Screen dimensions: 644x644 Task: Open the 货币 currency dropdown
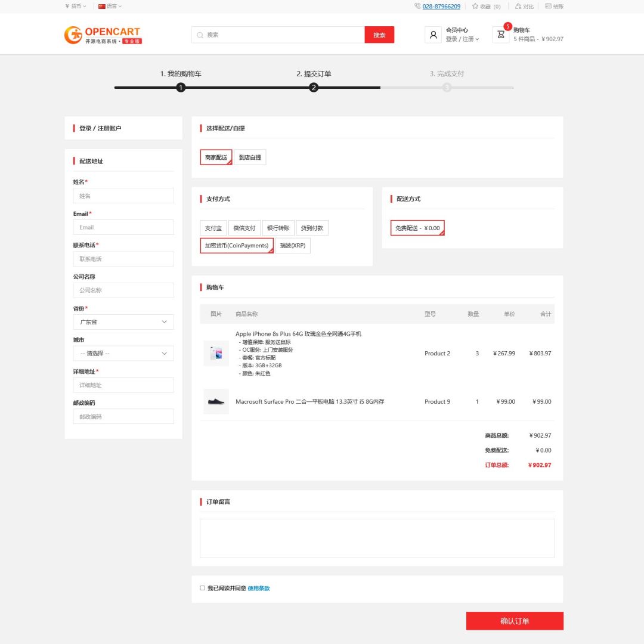(x=76, y=6)
